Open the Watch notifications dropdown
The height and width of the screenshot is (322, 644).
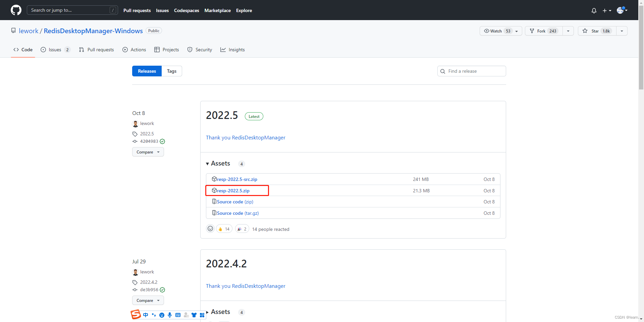coord(501,31)
